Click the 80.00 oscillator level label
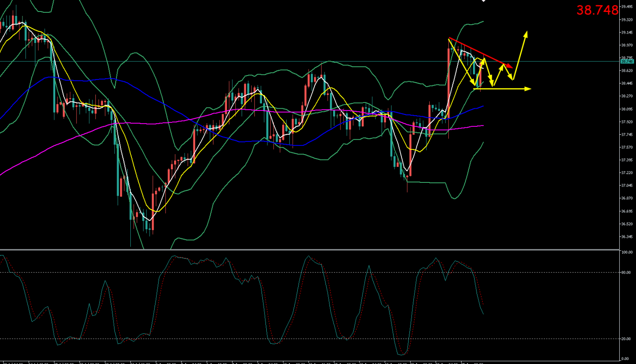Image resolution: width=636 pixels, height=364 pixels. pos(626,273)
